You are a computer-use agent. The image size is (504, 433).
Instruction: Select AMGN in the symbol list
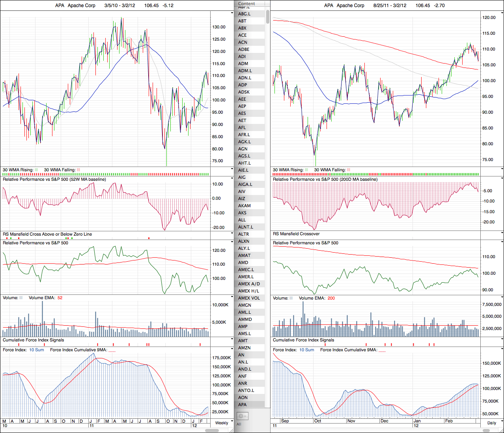[x=250, y=305]
